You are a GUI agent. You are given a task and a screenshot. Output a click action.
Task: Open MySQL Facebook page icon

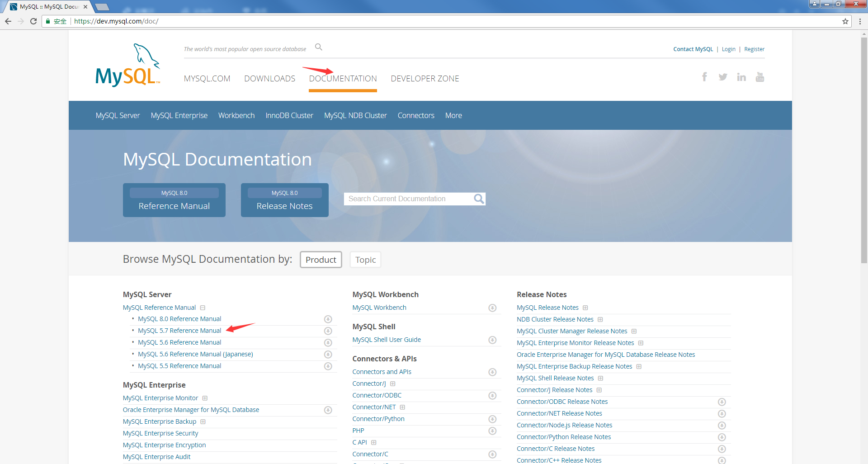click(704, 77)
